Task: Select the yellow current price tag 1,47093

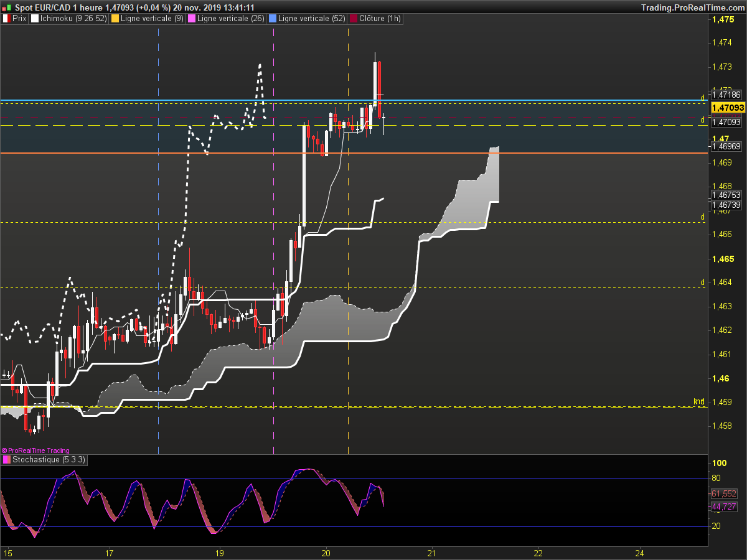Action: [x=728, y=108]
